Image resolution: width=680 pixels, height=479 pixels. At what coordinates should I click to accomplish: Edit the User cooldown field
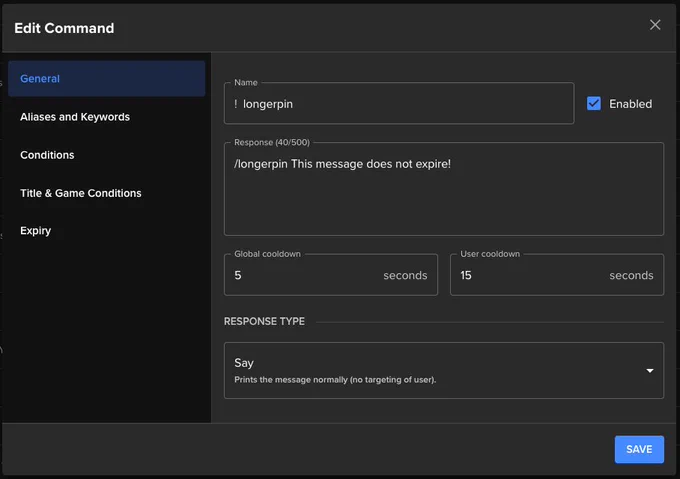(557, 275)
